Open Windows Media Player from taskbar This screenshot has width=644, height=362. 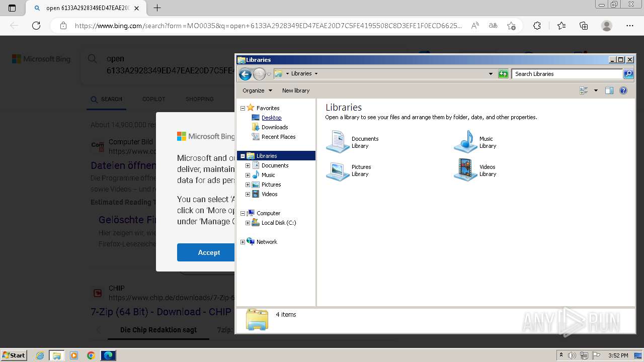74,355
